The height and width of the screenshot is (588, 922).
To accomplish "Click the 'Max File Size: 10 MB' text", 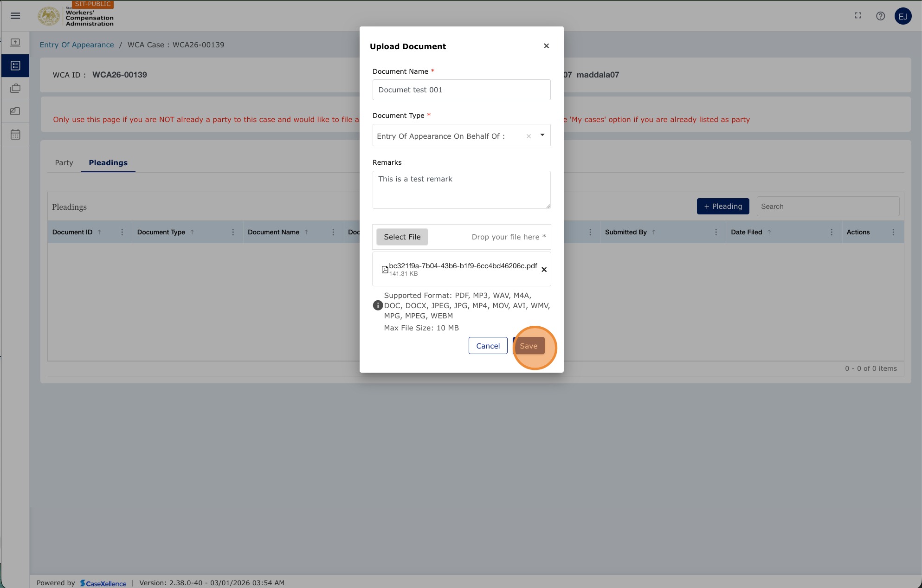I will (421, 328).
